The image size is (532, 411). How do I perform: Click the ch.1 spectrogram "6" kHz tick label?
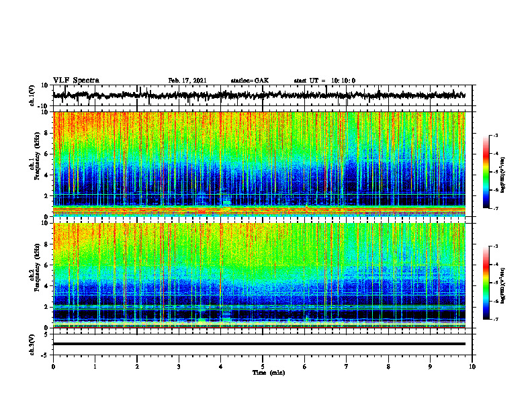point(47,154)
